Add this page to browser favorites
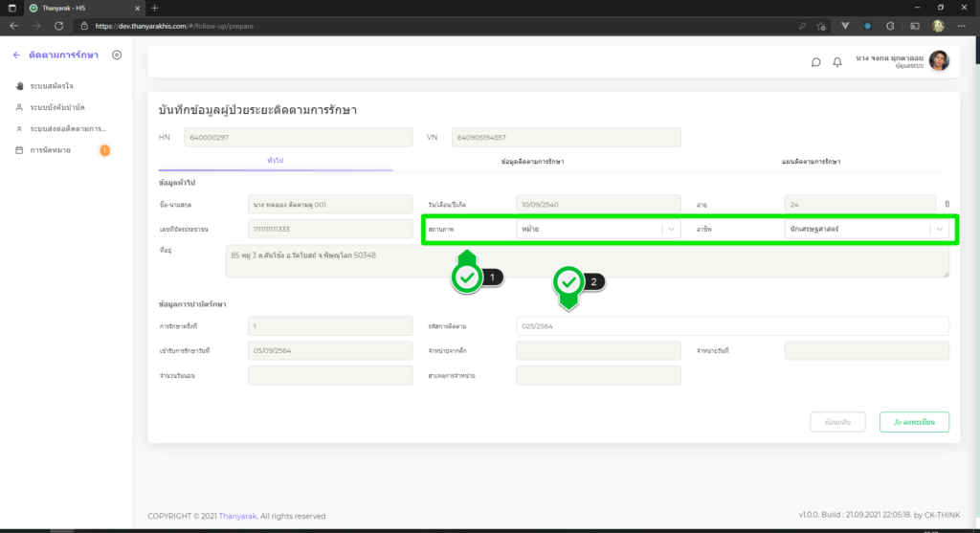Viewport: 980px width, 533px height. pyautogui.click(x=821, y=26)
